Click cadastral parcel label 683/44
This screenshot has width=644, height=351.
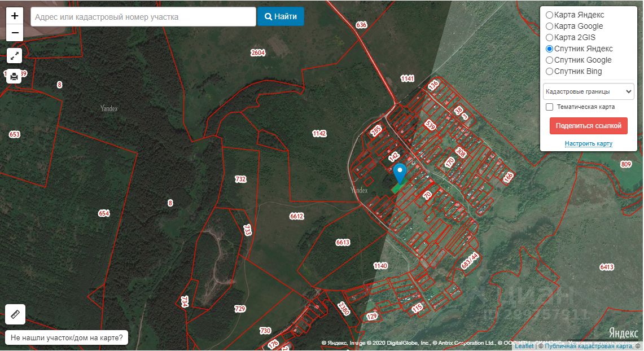(x=470, y=261)
